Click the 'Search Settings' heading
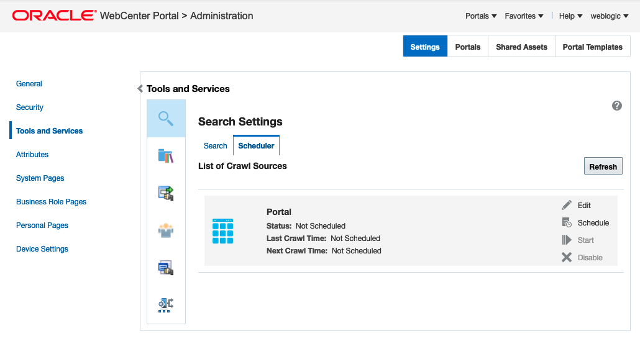The image size is (640, 364). click(240, 122)
